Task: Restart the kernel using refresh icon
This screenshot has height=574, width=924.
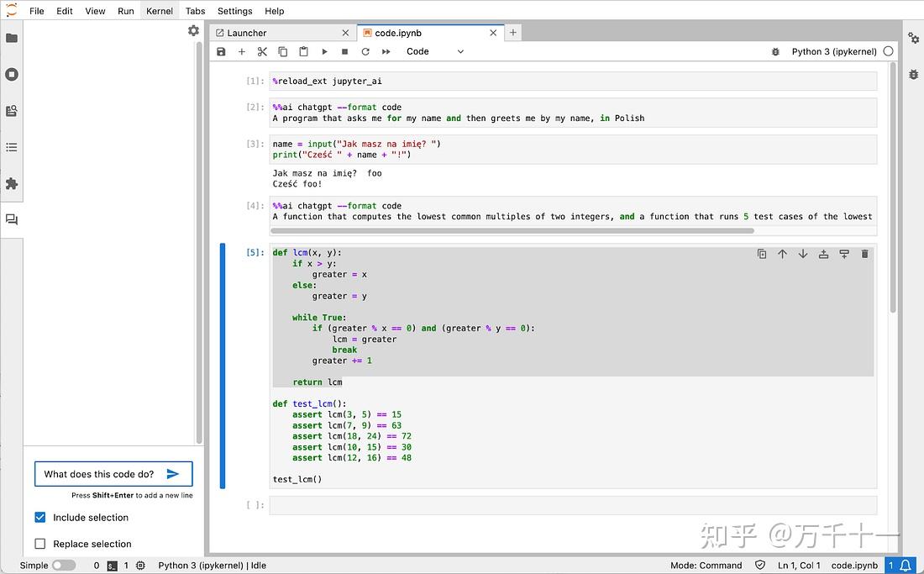Action: (365, 51)
